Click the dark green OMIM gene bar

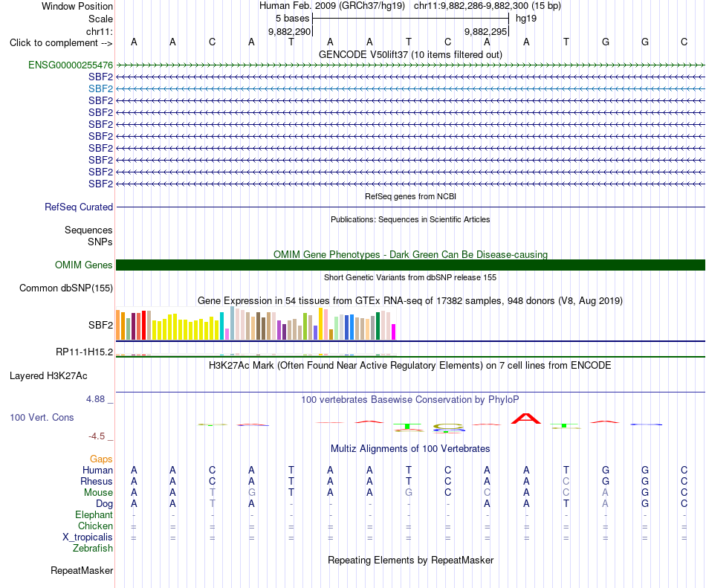point(410,265)
